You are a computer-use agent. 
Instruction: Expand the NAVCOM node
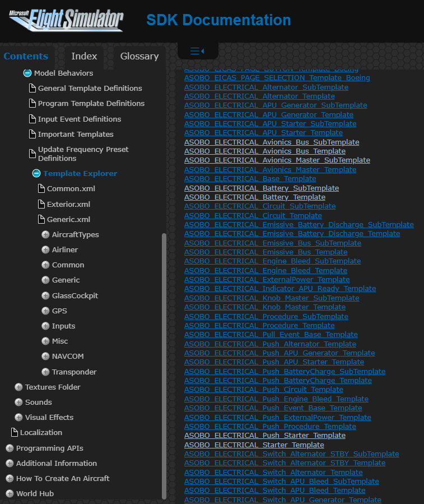tap(45, 356)
